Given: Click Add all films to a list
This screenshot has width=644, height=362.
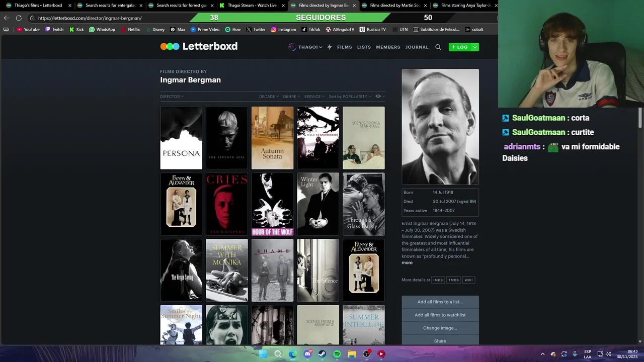Looking at the screenshot, I should (x=440, y=302).
